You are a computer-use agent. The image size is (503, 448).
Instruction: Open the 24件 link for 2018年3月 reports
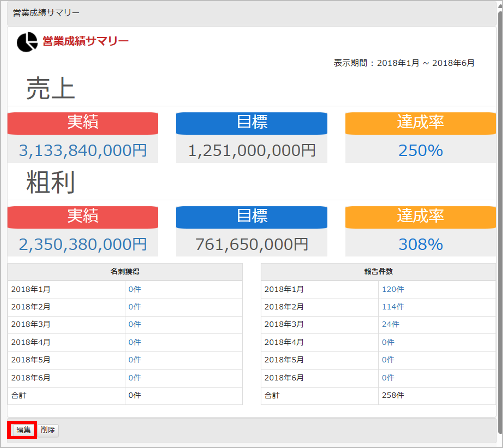tap(391, 324)
